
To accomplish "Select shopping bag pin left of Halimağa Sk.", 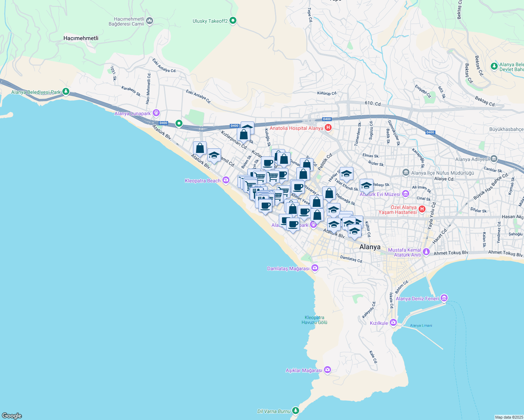I will (x=329, y=194).
